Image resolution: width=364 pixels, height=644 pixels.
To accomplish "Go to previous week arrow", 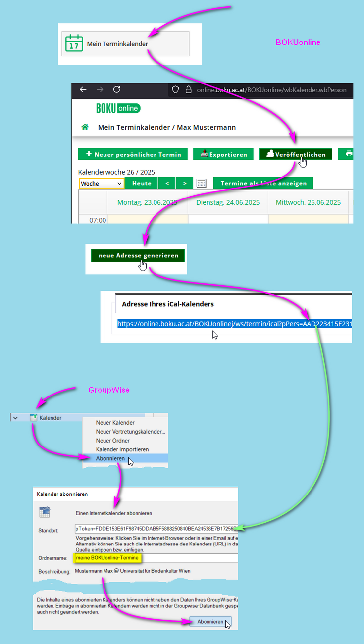I will pos(167,183).
